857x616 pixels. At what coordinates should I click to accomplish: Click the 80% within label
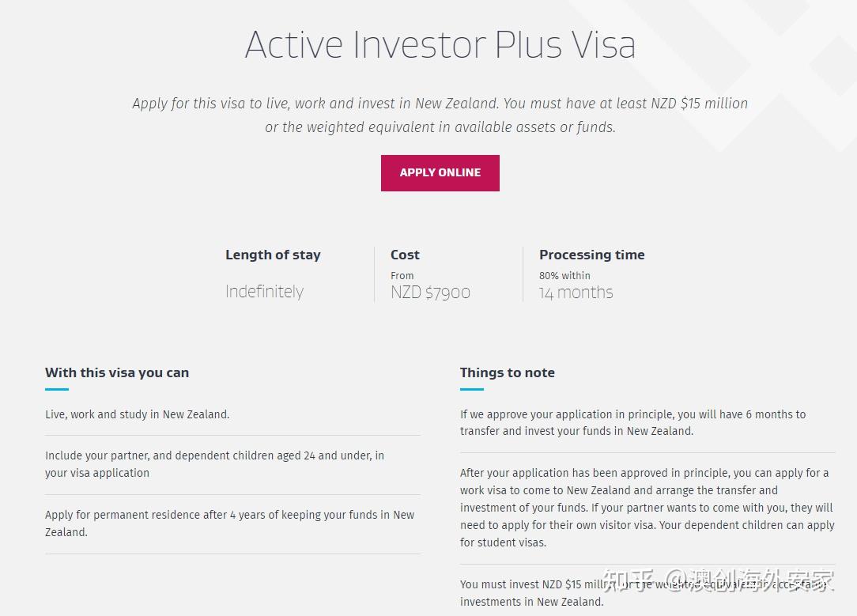click(564, 275)
